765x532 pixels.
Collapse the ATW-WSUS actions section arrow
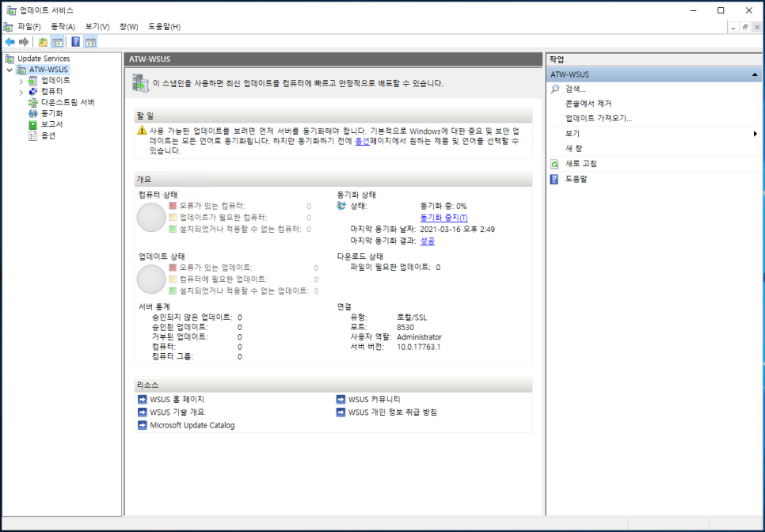pos(755,74)
